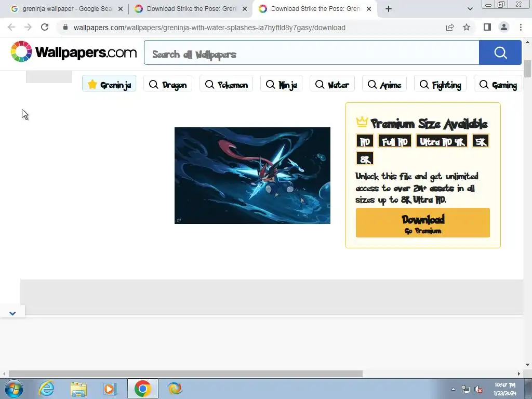Launch Internet Explorer from the taskbar
The image size is (532, 399).
[46, 389]
